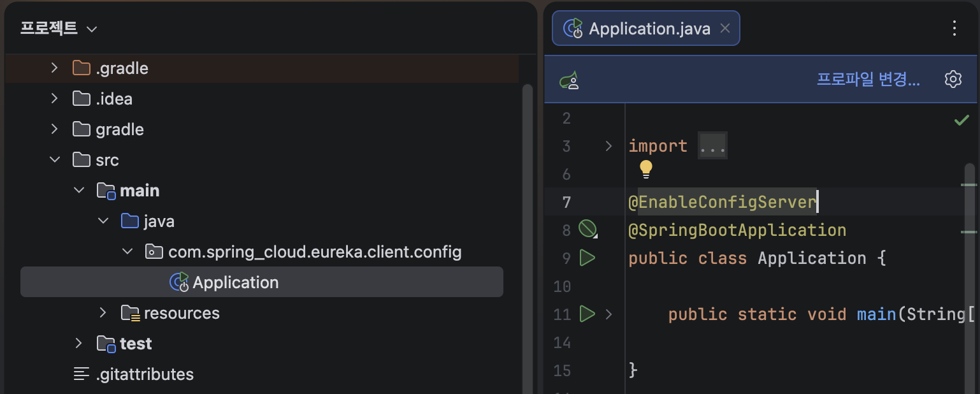Open editor tab options three-dot menu

click(954, 29)
